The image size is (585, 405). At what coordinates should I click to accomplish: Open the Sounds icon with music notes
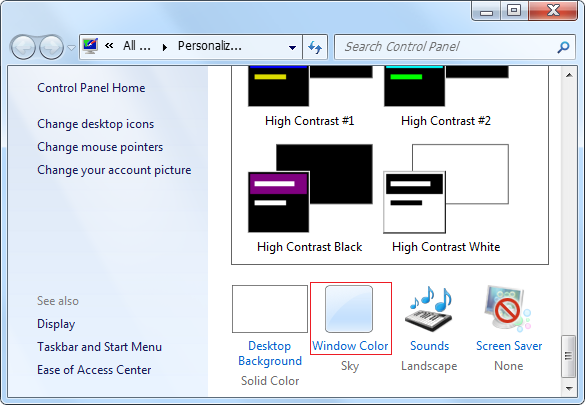[429, 309]
